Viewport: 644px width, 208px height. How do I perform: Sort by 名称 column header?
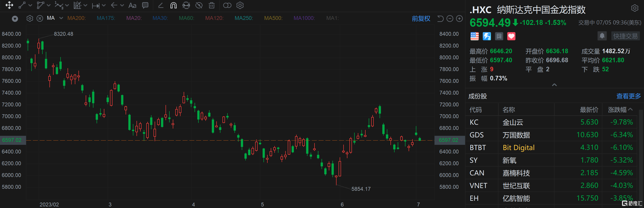(509, 110)
